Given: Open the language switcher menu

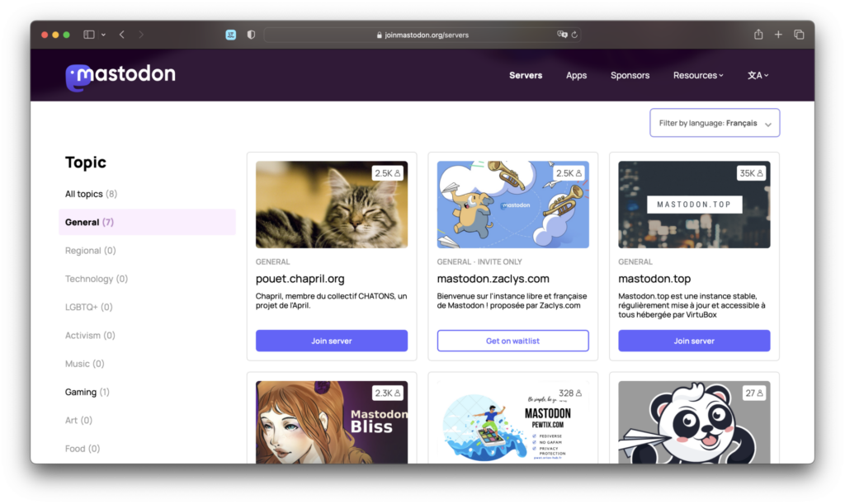Looking at the screenshot, I should coord(758,75).
